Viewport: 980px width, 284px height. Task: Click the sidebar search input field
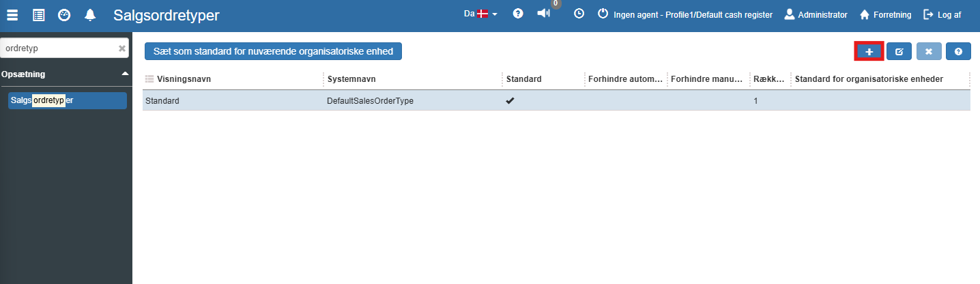[58, 48]
